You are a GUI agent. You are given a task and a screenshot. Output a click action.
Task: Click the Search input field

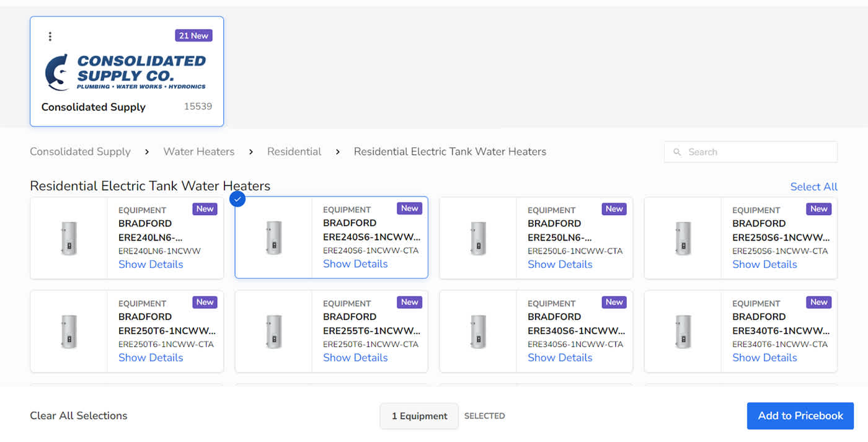point(756,152)
